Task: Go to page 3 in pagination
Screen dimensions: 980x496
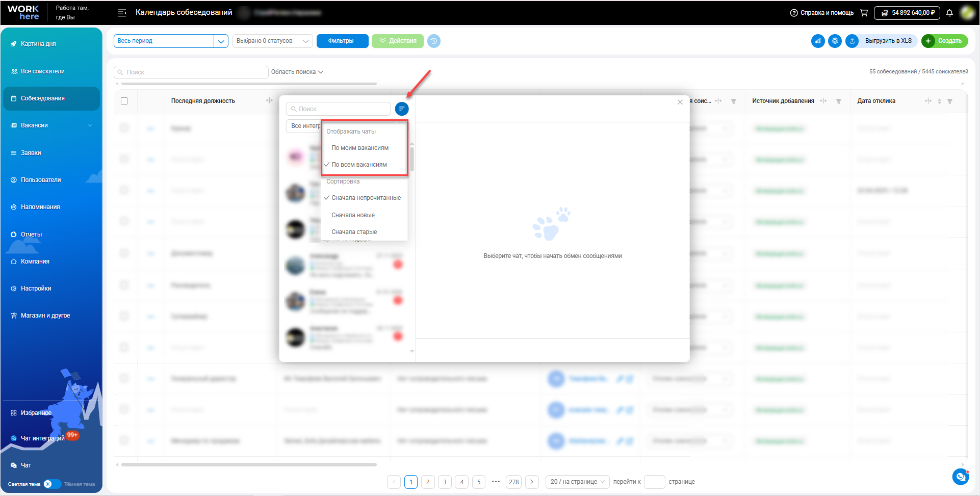Action: pos(445,482)
